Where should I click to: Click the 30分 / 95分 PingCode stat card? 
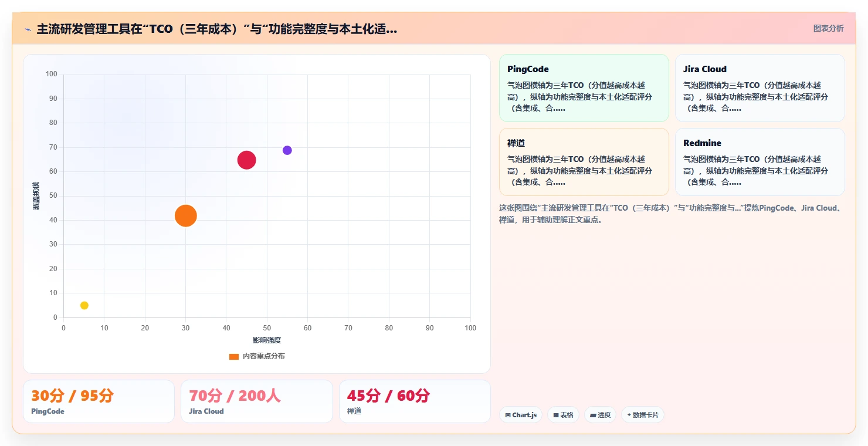(99, 401)
